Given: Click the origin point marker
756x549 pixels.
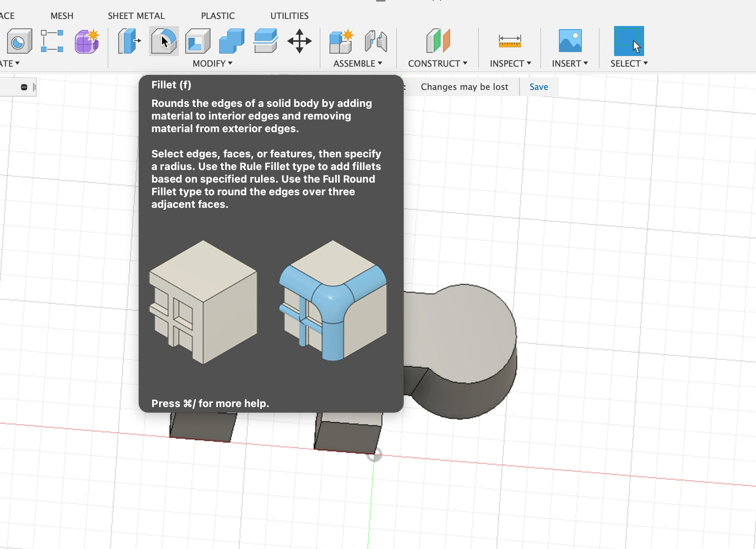Looking at the screenshot, I should click(x=374, y=455).
